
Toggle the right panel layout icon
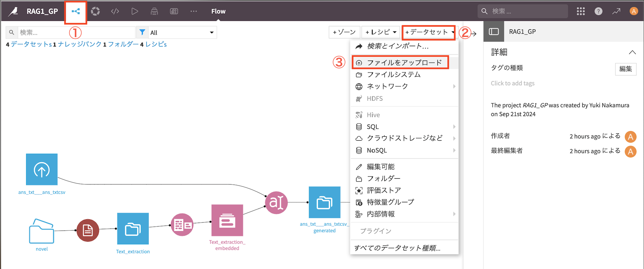tap(494, 32)
